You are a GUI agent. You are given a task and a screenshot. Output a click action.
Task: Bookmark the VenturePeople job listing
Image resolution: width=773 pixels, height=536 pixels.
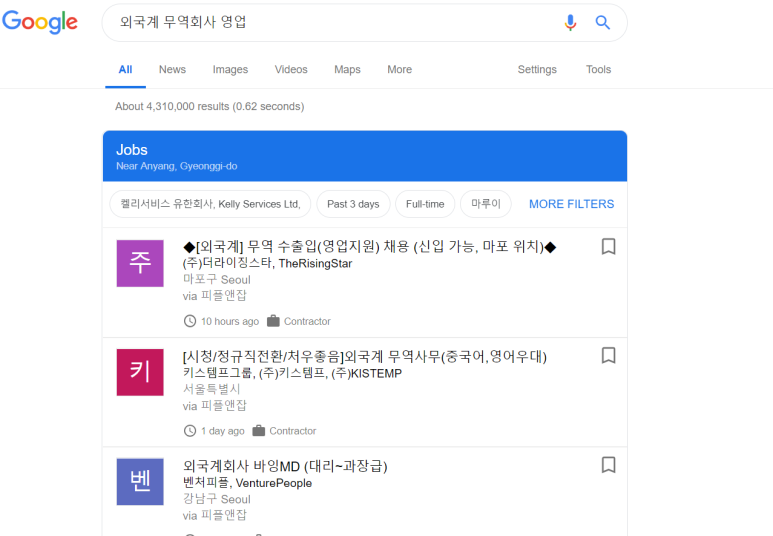tap(608, 465)
